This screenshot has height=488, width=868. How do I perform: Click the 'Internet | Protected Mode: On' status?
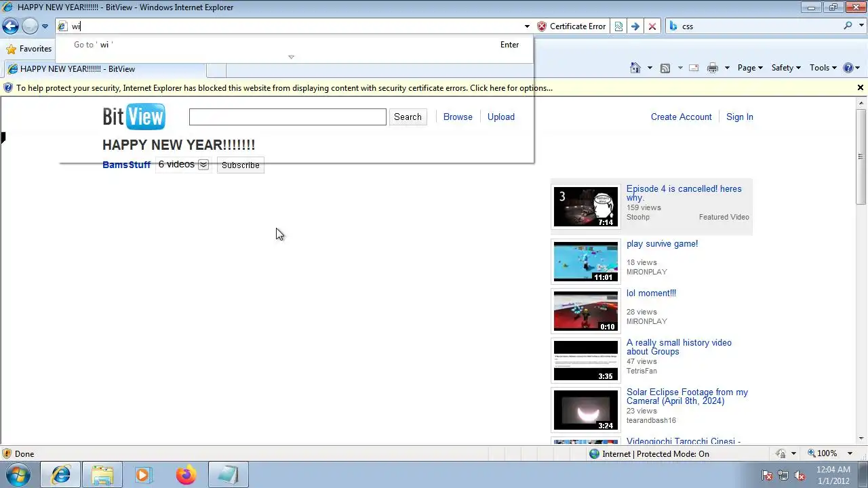[x=648, y=454]
